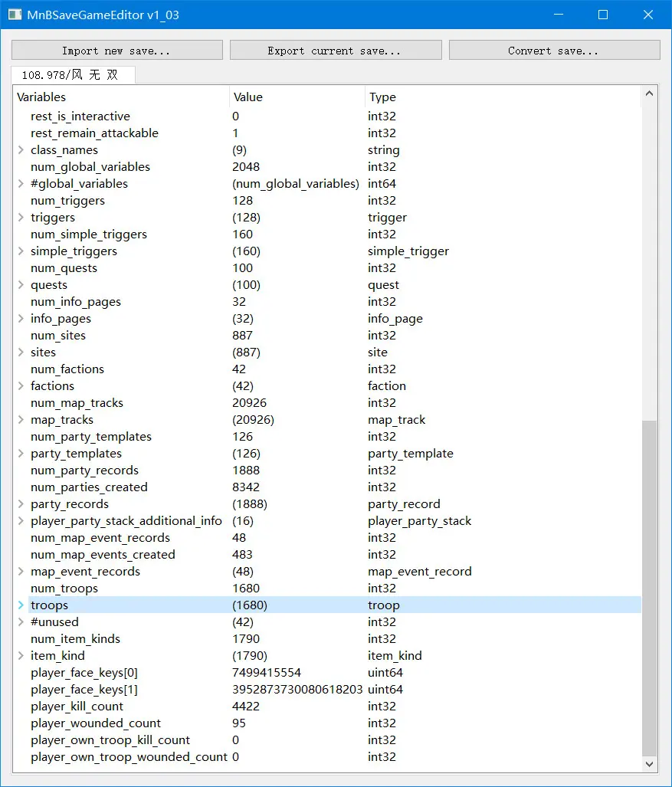Click the scrollbar up arrow
The height and width of the screenshot is (787, 672).
[649, 93]
